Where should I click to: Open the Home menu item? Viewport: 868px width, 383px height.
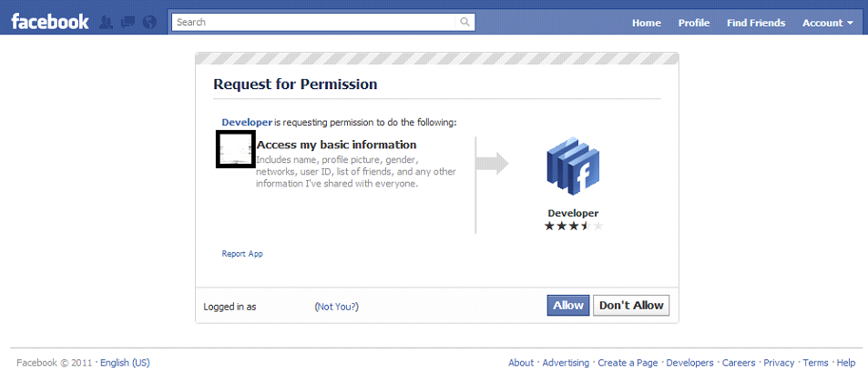[x=647, y=24]
